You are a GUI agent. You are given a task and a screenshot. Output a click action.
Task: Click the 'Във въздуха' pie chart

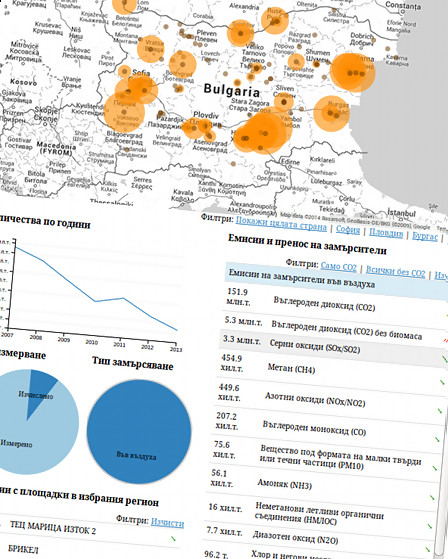139,431
